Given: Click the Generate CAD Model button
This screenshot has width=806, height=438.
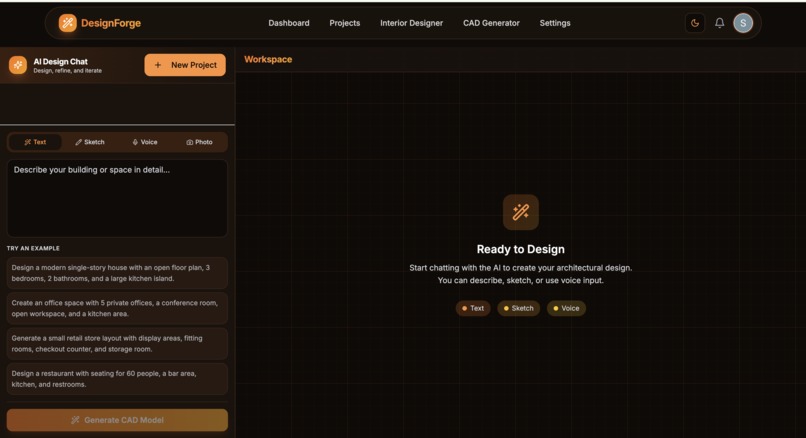Looking at the screenshot, I should [117, 420].
